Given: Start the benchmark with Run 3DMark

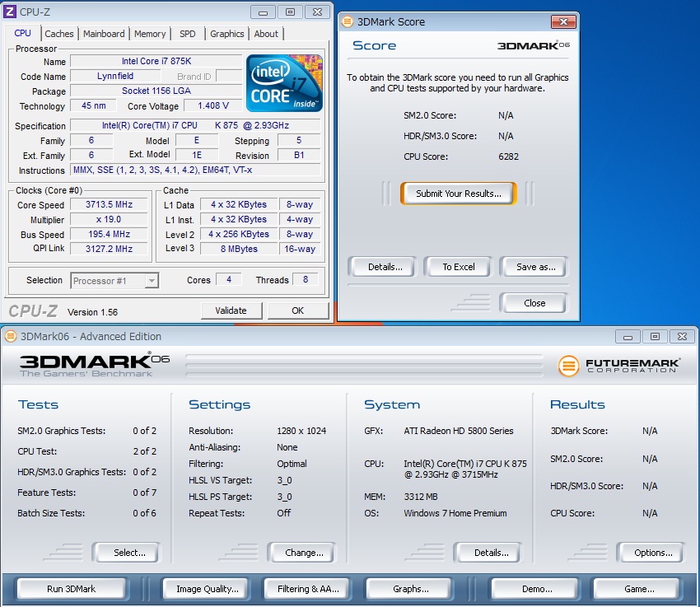Looking at the screenshot, I should click(x=72, y=589).
